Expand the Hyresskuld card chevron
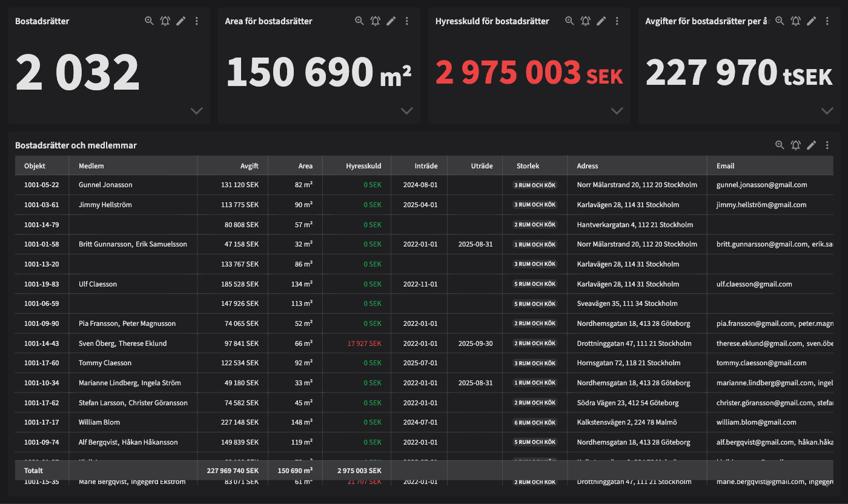Viewport: 848px width, 504px height. pos(617,111)
